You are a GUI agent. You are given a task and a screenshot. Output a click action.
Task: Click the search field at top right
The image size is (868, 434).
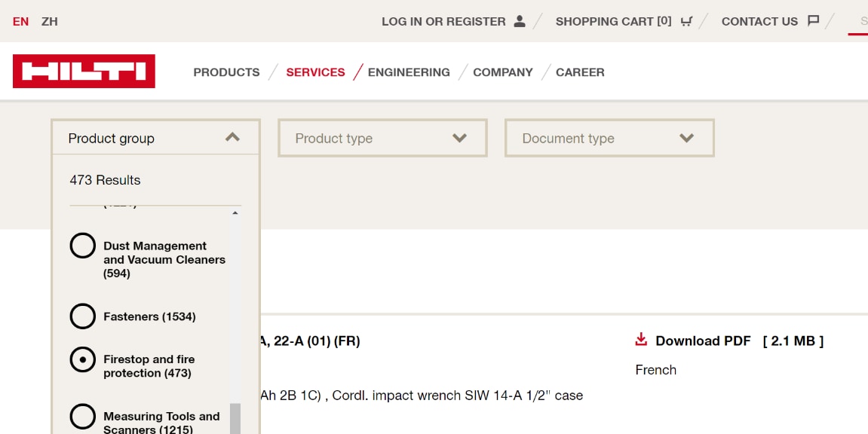858,22
